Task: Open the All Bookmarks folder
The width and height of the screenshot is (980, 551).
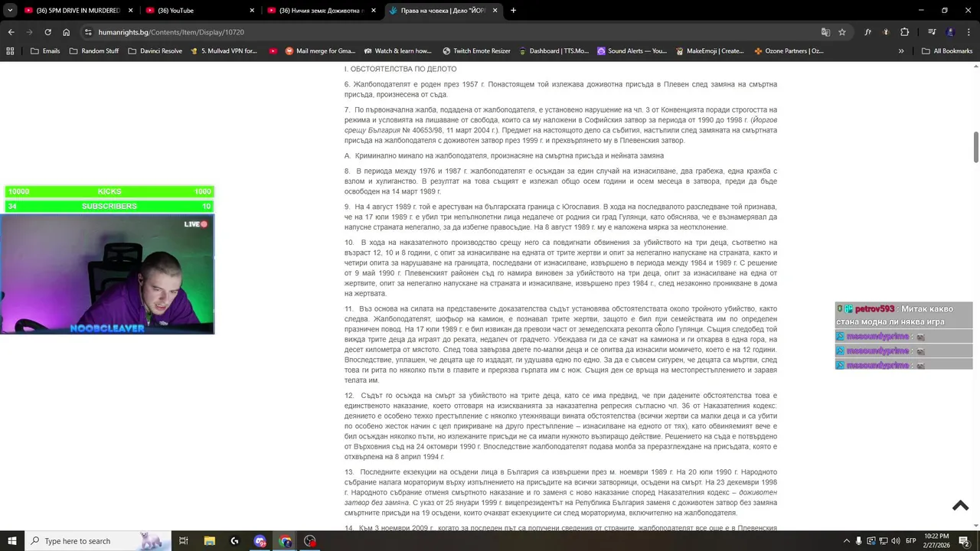Action: tap(947, 51)
